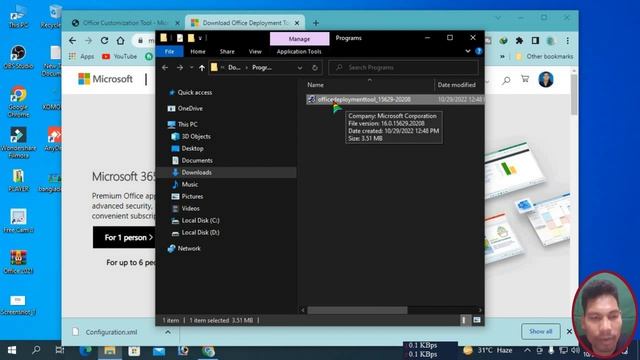The width and height of the screenshot is (640, 360).
Task: Click the Search Programs field
Action: 403,67
